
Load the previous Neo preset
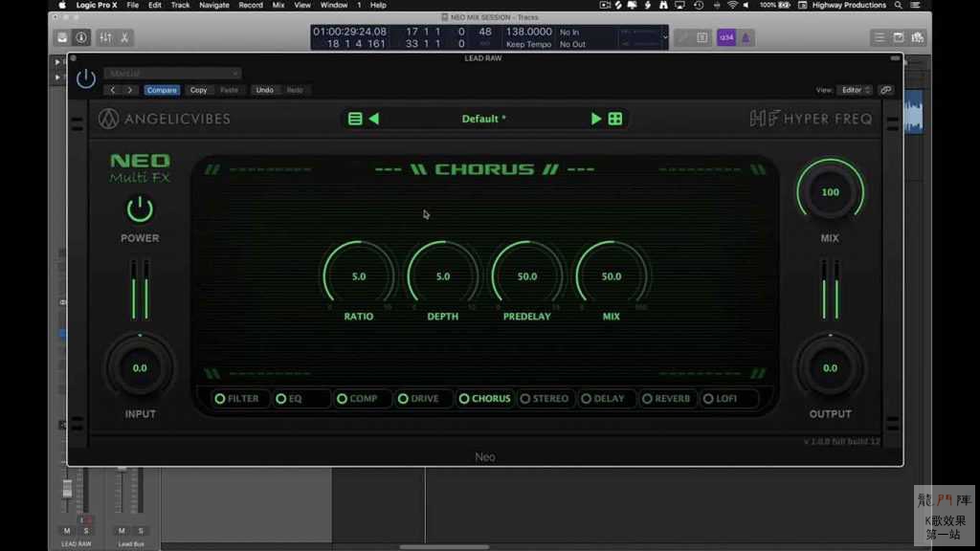[x=374, y=119]
